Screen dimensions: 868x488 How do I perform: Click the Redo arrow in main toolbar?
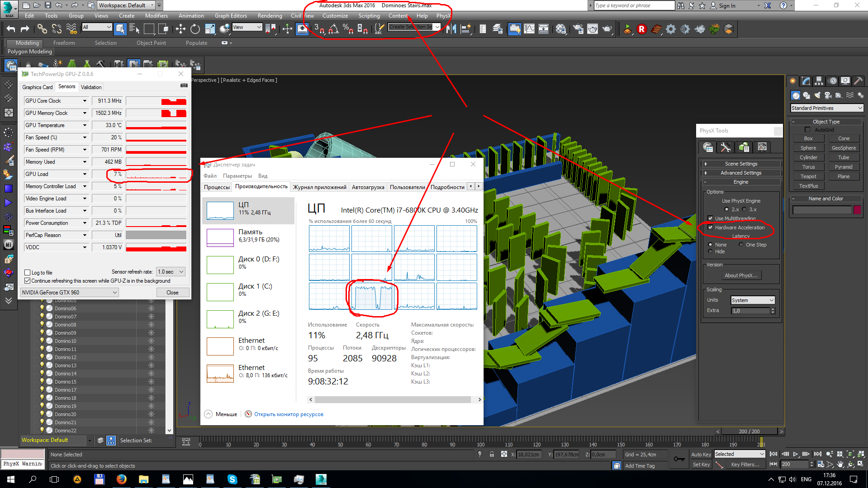pyautogui.click(x=25, y=29)
